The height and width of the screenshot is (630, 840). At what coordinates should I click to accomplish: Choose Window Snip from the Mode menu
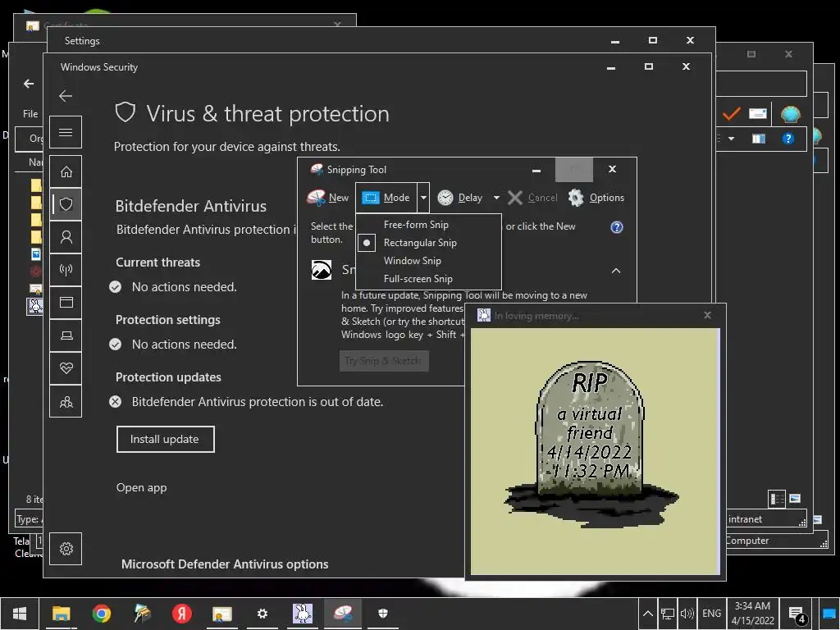click(x=412, y=260)
